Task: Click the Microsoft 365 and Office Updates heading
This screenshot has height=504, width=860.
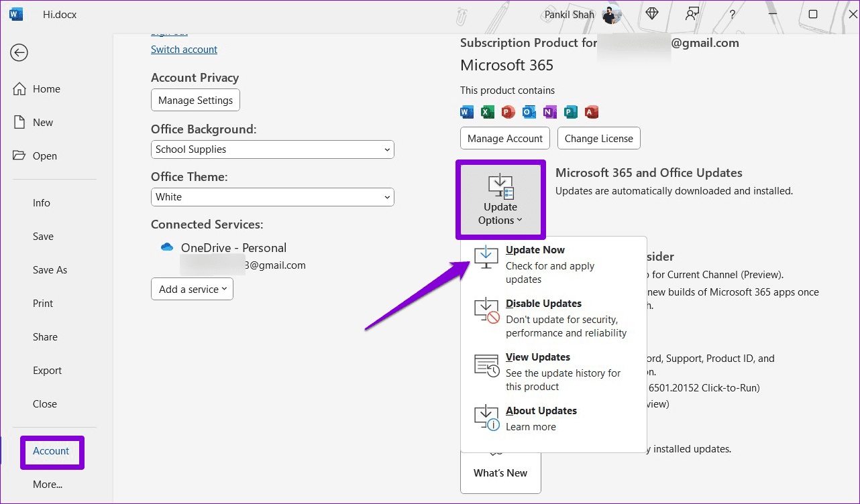Action: point(649,173)
